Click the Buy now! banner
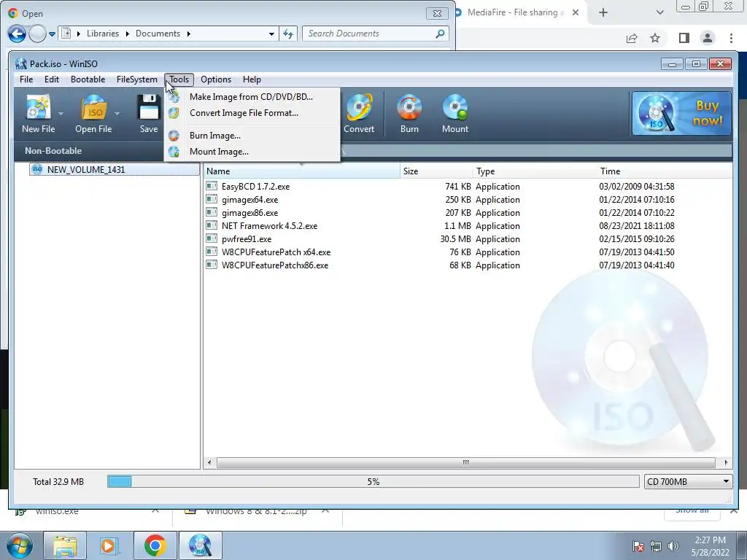This screenshot has width=747, height=560. (681, 113)
